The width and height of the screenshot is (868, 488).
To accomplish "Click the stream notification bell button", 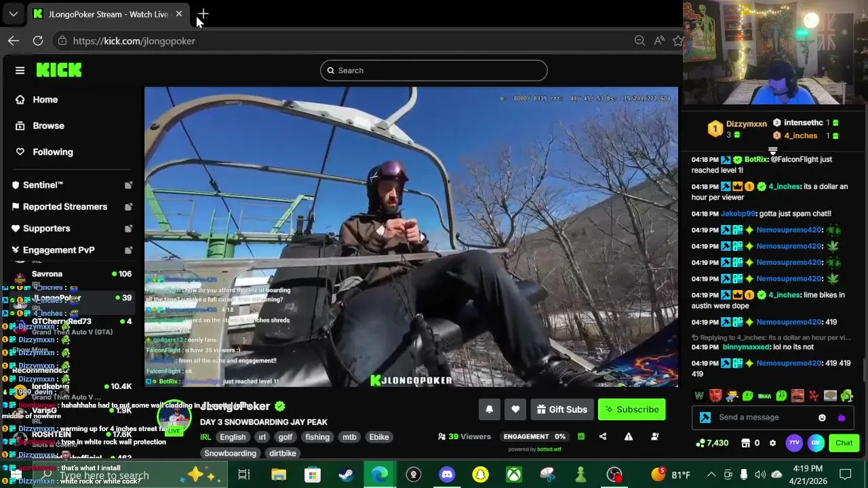I will [x=489, y=409].
